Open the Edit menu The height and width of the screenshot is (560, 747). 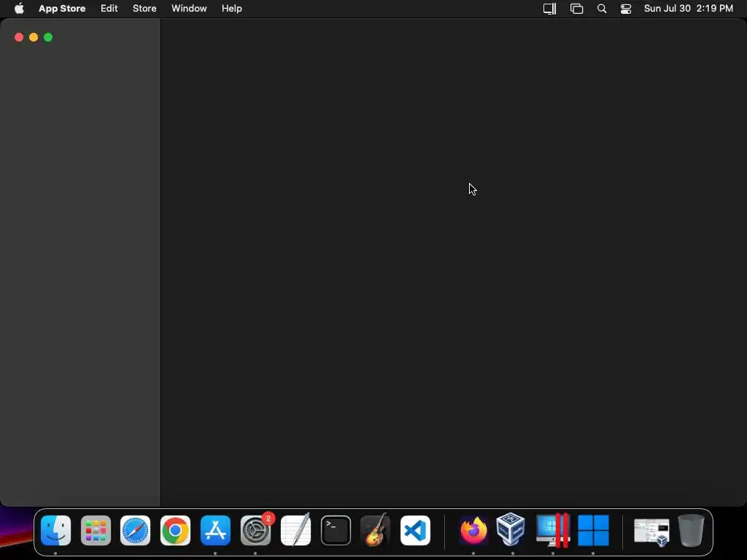[109, 9]
